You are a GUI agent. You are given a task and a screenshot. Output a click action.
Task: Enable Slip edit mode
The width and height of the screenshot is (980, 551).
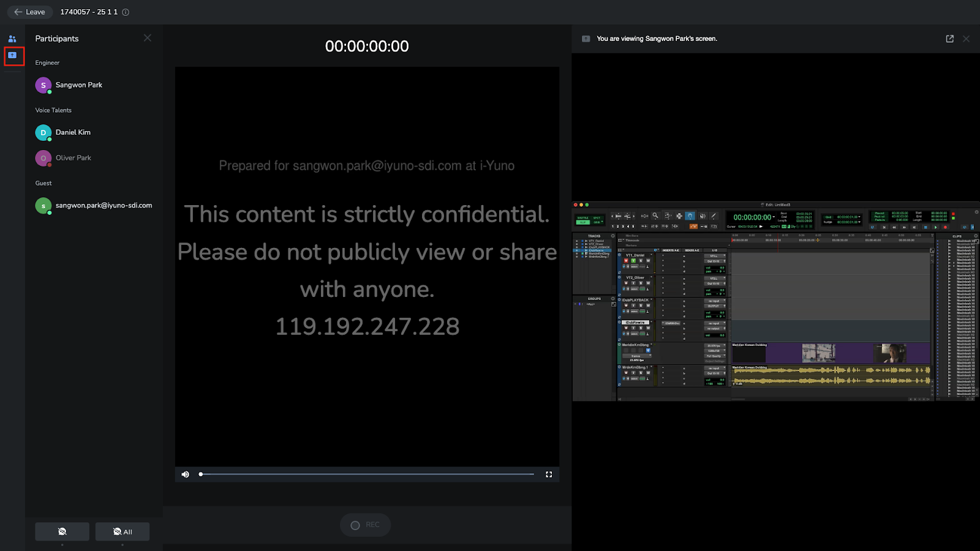point(582,222)
